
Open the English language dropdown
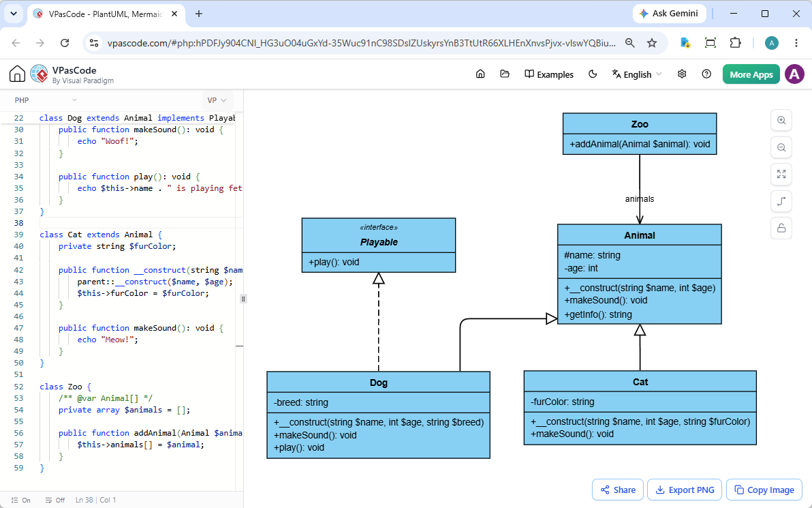point(636,74)
